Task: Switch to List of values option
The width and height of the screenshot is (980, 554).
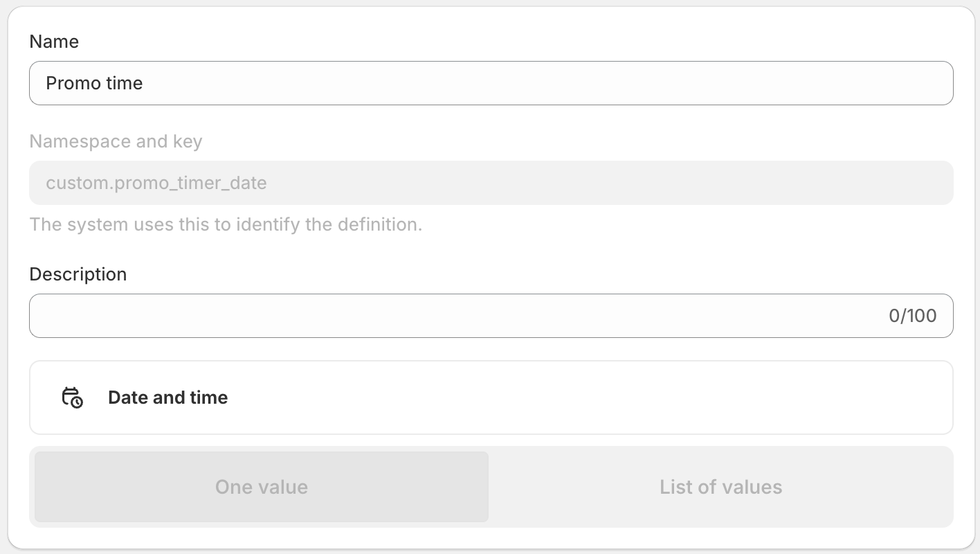Action: point(720,487)
